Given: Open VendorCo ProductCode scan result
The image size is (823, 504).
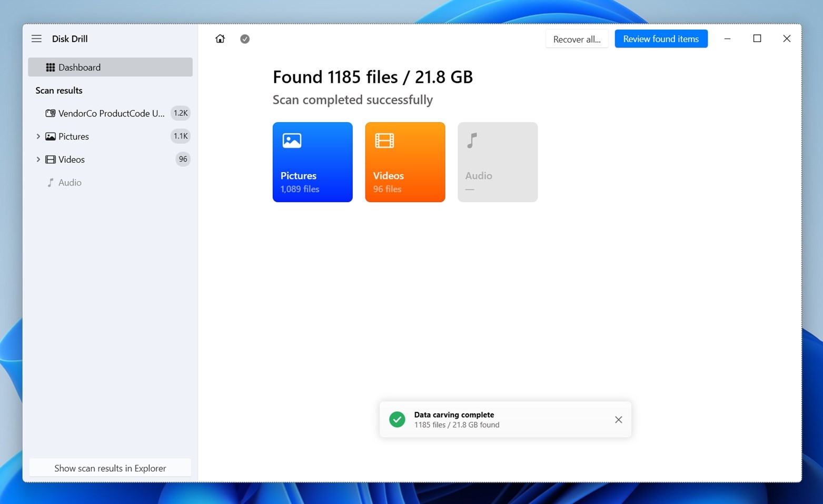Looking at the screenshot, I should (110, 113).
